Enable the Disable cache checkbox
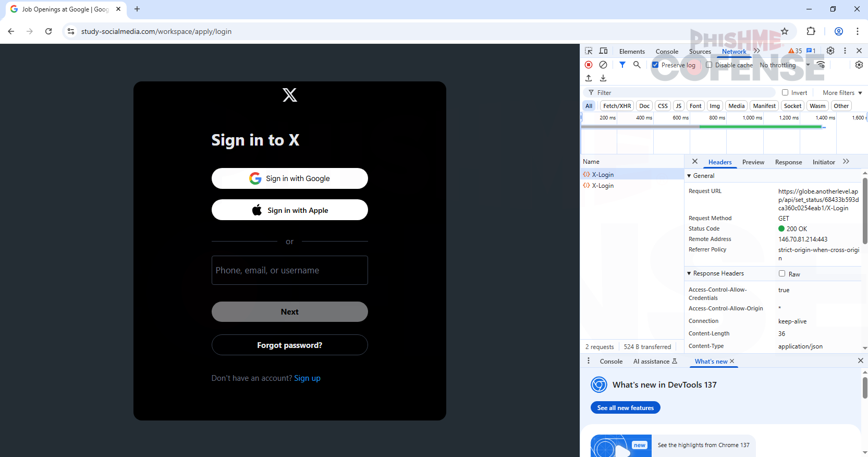 tap(709, 65)
